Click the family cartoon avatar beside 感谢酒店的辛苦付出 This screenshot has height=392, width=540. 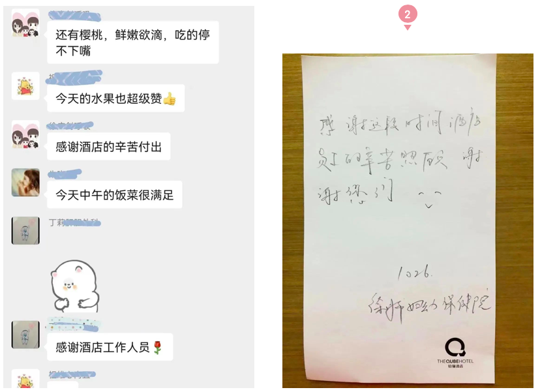[25, 134]
